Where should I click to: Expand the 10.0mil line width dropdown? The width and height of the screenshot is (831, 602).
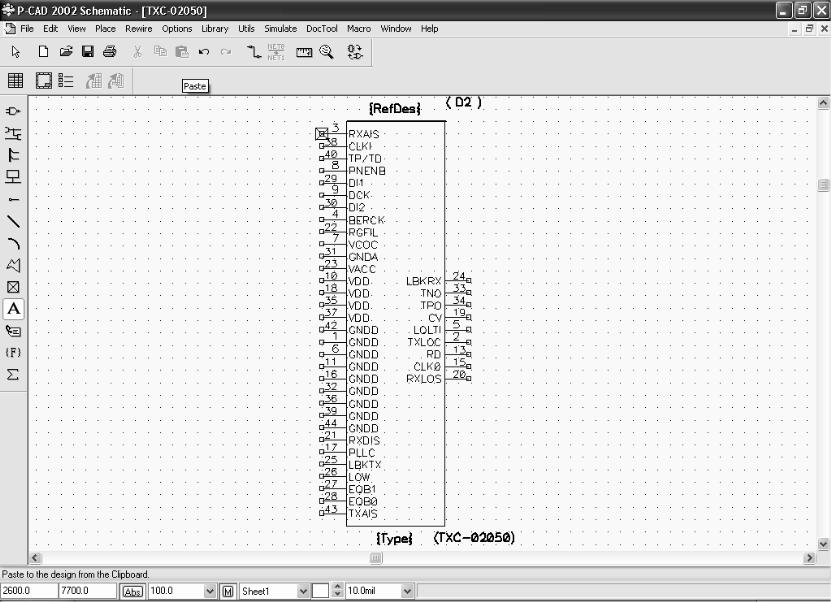[407, 591]
